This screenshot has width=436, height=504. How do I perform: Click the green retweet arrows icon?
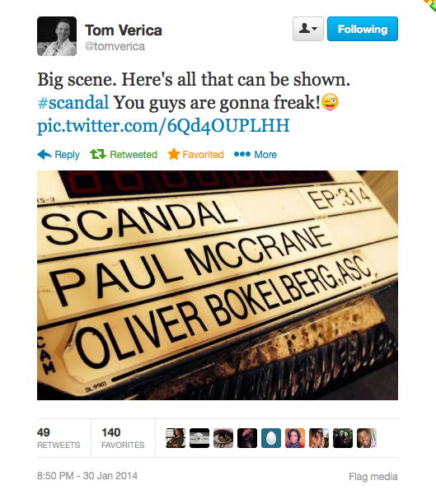pos(98,154)
